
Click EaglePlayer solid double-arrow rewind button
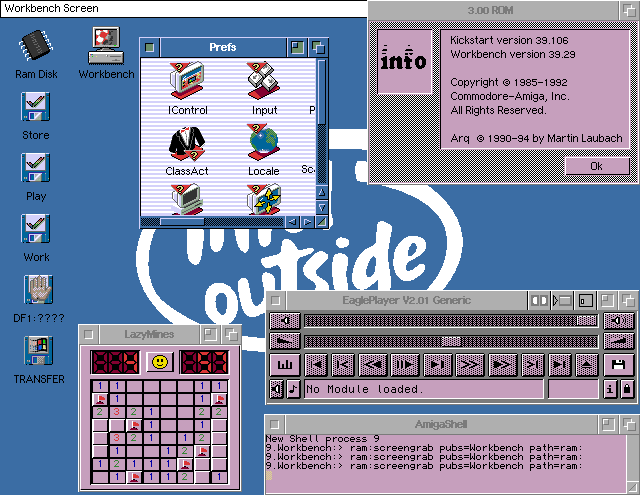click(373, 364)
